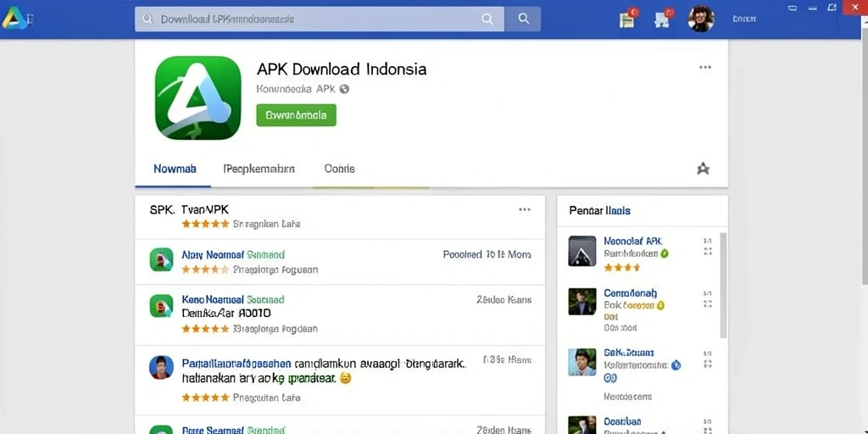Open the three-dot menu on the SPK. TvanMPK card

point(524,210)
